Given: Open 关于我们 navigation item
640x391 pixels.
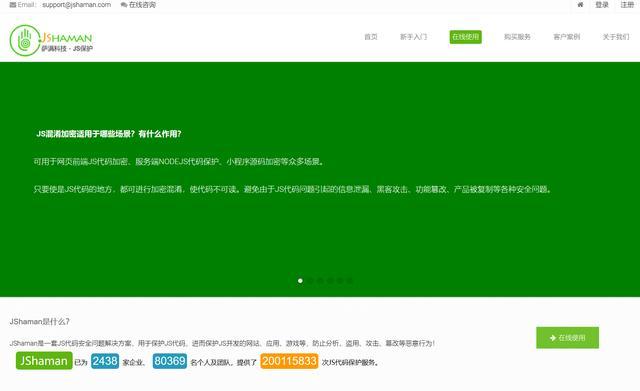Looking at the screenshot, I should point(616,37).
